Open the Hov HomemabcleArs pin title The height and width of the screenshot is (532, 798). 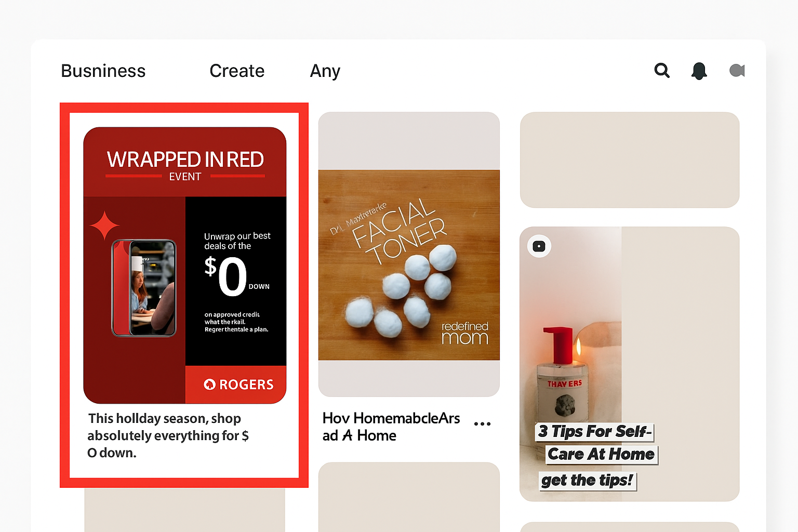pos(391,427)
